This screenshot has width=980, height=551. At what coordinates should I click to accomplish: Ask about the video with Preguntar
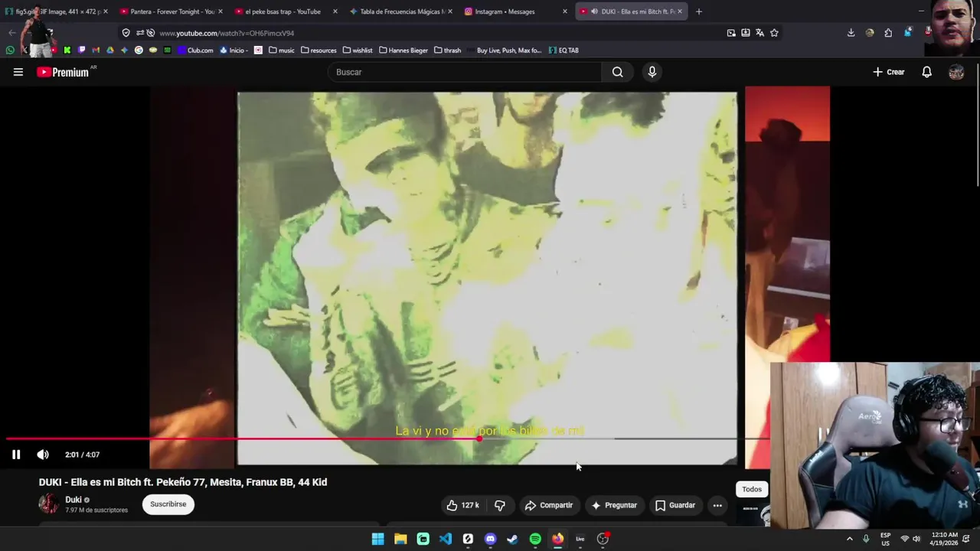[614, 505]
